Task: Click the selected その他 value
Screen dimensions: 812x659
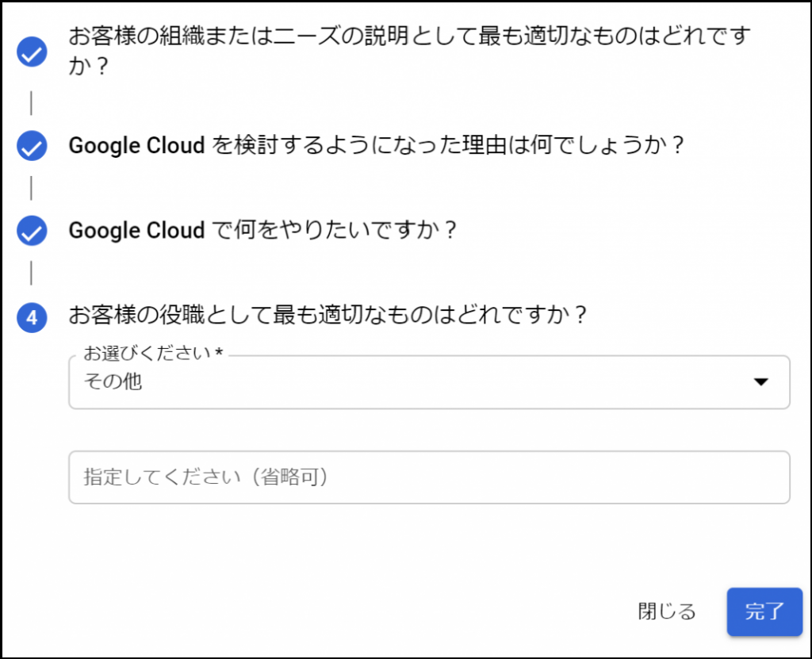Action: [113, 381]
